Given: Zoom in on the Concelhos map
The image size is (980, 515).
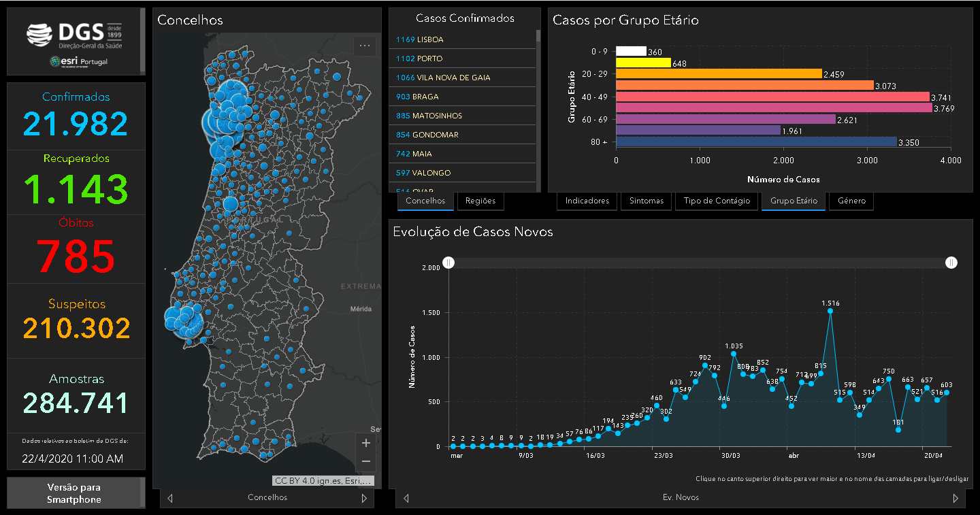Looking at the screenshot, I should (x=365, y=444).
